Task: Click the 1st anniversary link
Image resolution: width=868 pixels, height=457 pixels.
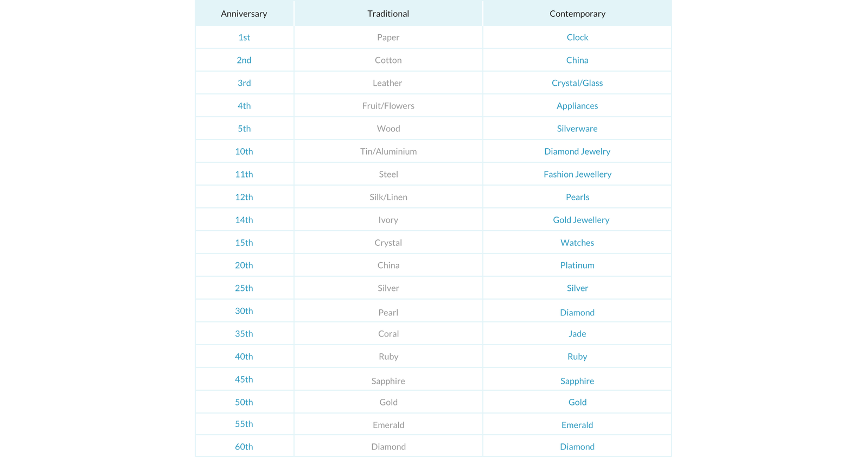Action: [x=244, y=37]
